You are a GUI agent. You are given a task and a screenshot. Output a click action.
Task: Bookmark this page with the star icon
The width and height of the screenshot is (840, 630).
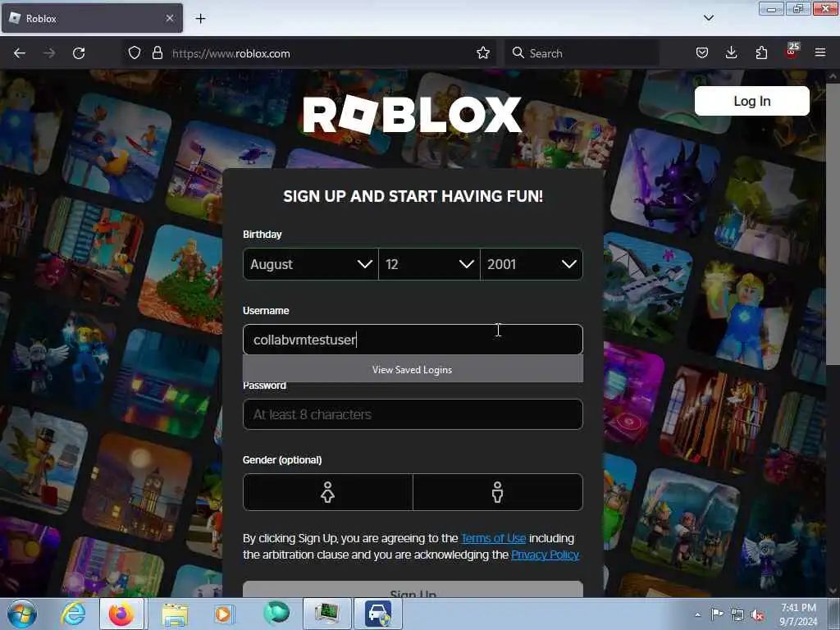click(x=482, y=52)
